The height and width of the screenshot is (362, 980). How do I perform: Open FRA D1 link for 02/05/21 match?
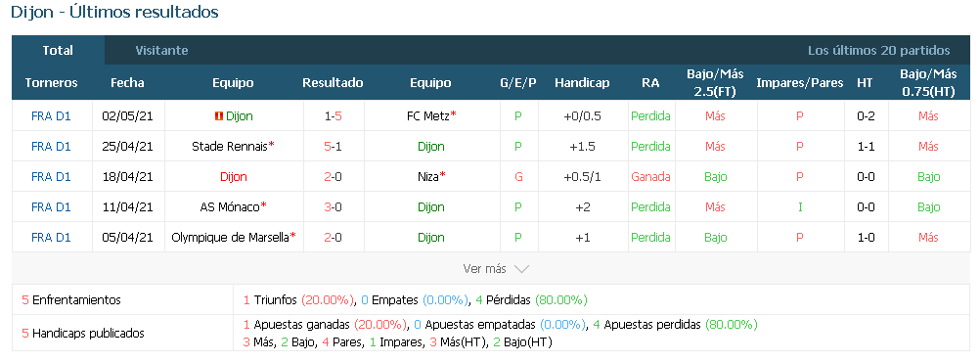(x=51, y=116)
